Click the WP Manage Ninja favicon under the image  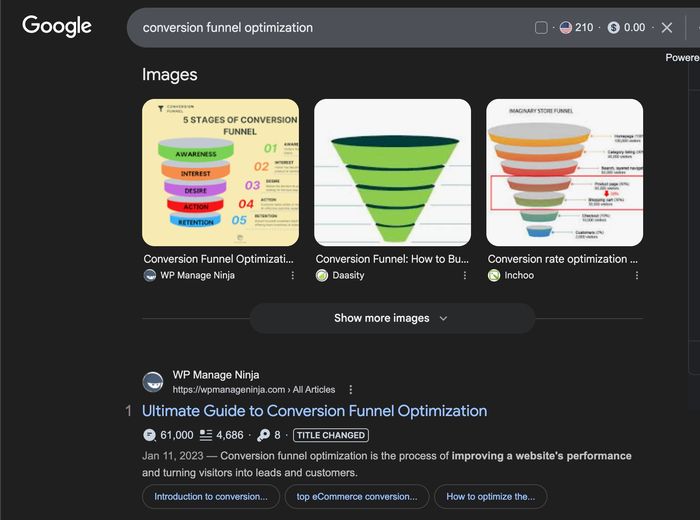click(x=150, y=275)
